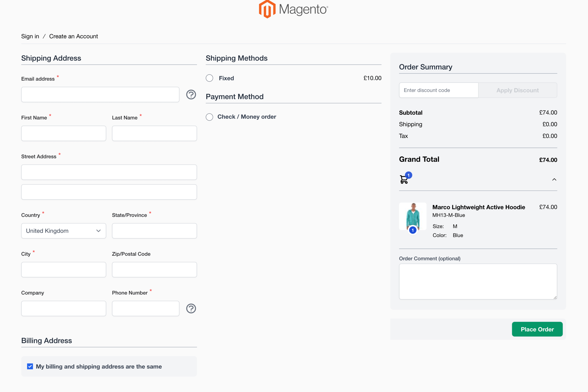588x392 pixels.
Task: Click the Apply Discount button
Action: pyautogui.click(x=518, y=90)
